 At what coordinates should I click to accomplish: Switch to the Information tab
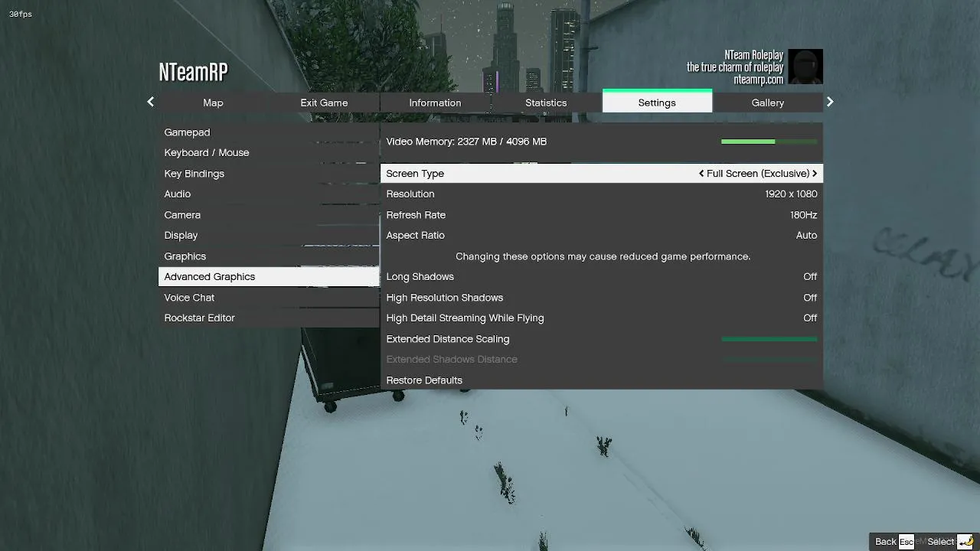pyautogui.click(x=435, y=103)
